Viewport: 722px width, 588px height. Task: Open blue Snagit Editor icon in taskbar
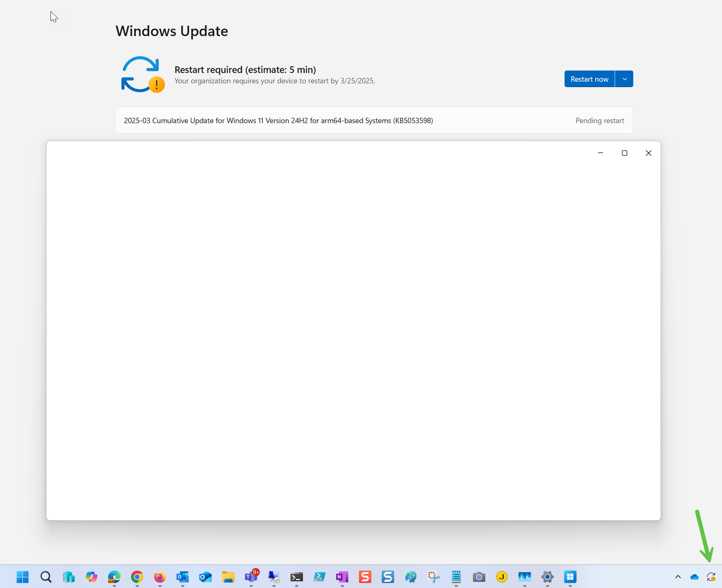pyautogui.click(x=388, y=577)
